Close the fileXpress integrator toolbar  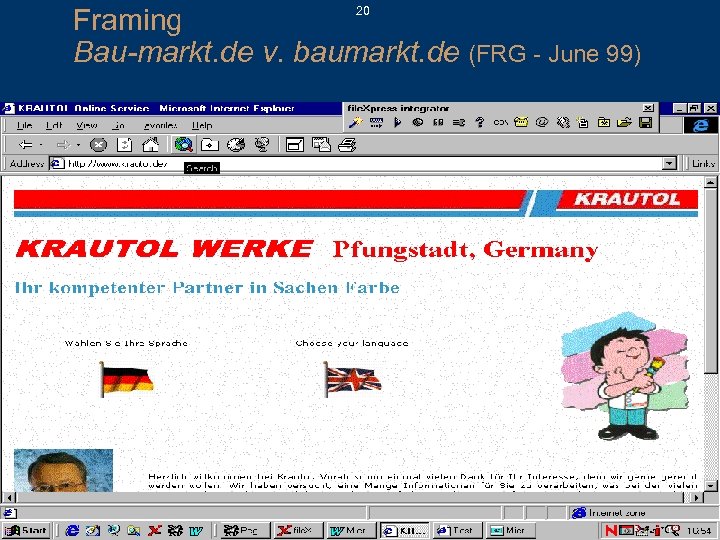coord(648,108)
